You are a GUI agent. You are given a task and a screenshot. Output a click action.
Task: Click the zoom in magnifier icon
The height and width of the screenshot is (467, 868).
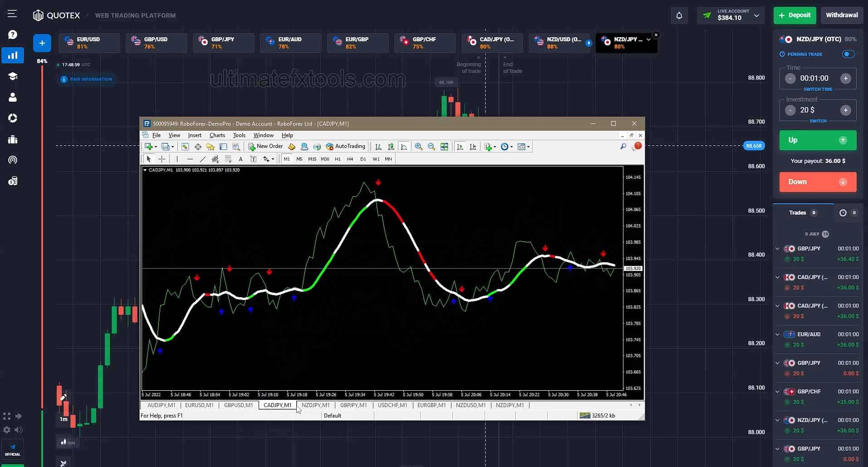point(418,147)
